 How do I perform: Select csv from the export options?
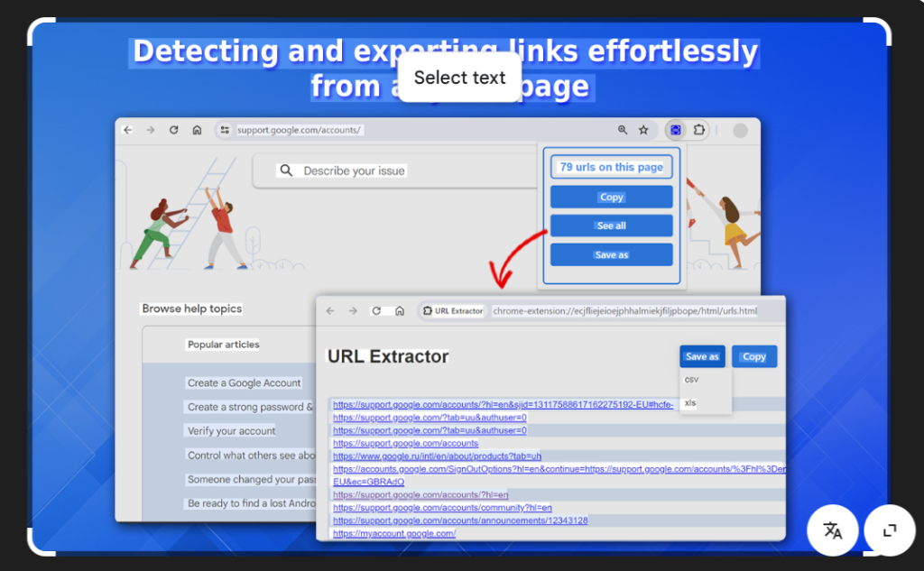pos(691,379)
